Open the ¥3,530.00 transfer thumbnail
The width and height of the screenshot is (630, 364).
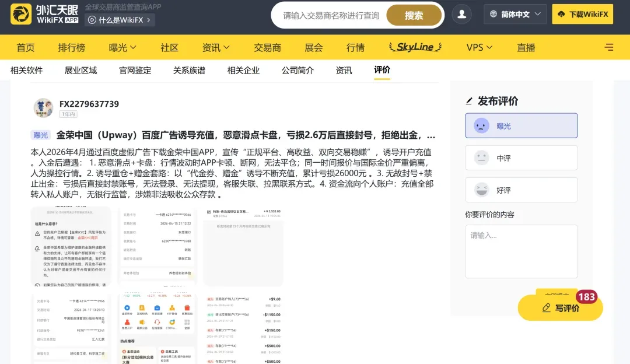[x=243, y=246]
